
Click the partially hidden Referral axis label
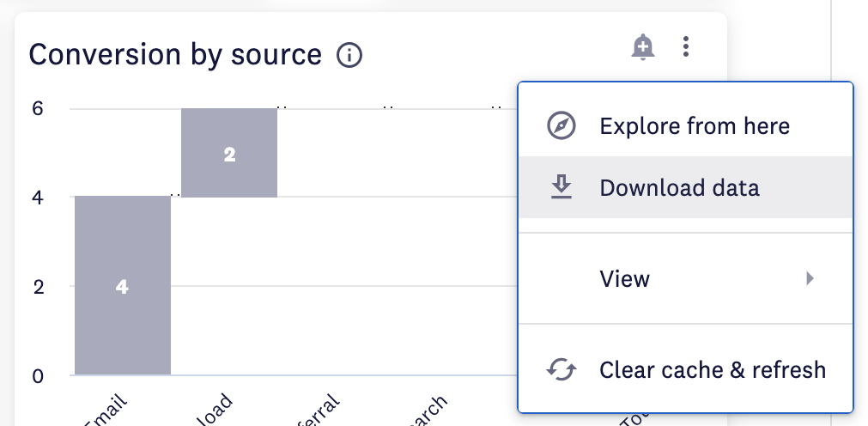[318, 411]
